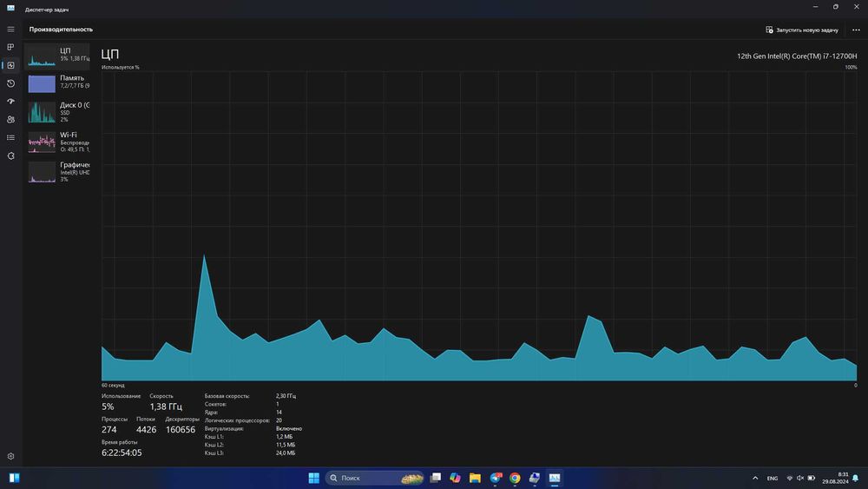Click the Кэш L1 value 1,2 МБ
Viewport: 868px width, 489px height.
pos(284,436)
